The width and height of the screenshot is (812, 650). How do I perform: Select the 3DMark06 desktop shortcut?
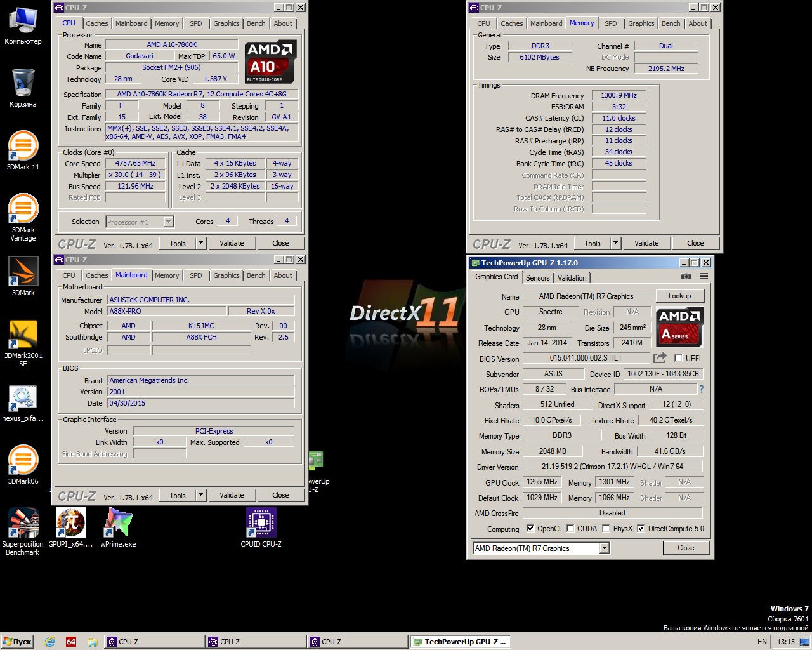(x=23, y=465)
